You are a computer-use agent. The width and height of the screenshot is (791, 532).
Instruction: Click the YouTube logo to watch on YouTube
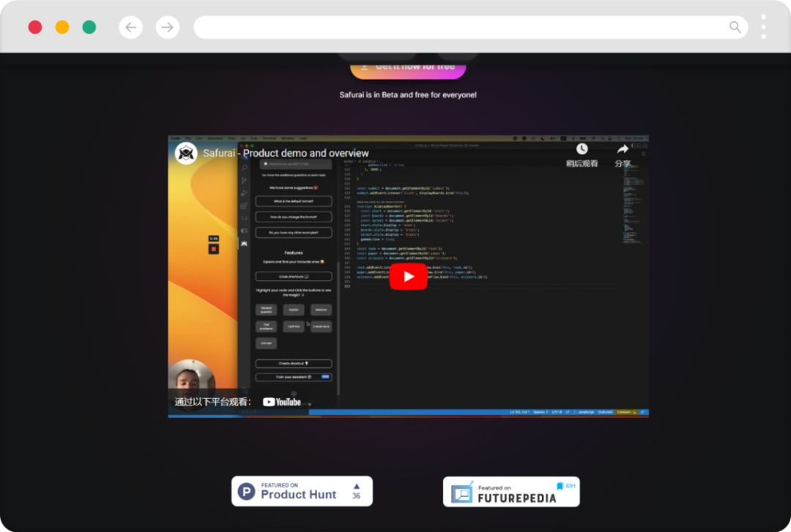point(282,402)
